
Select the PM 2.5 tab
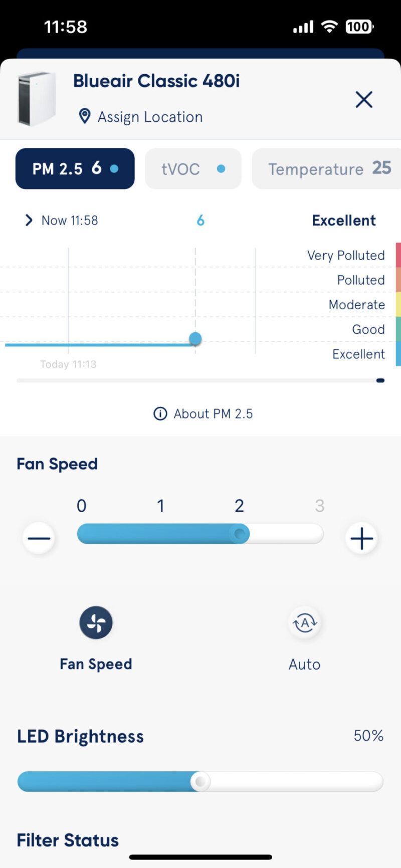coord(75,168)
